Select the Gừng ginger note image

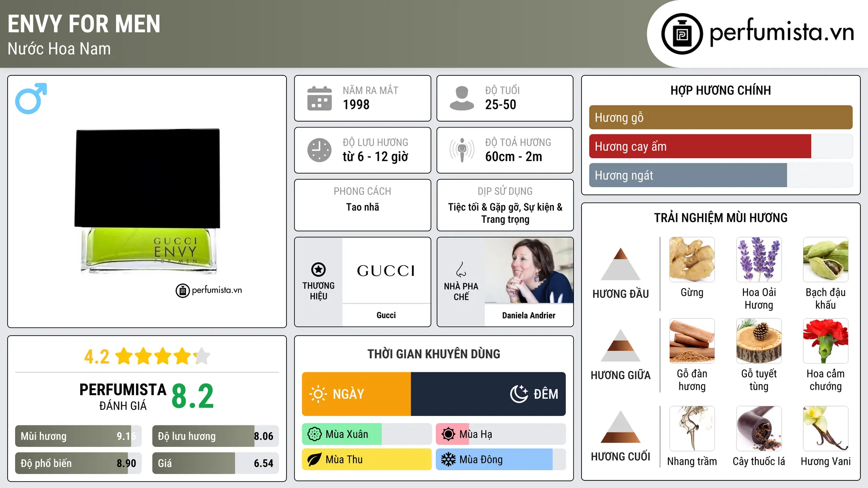(x=692, y=260)
